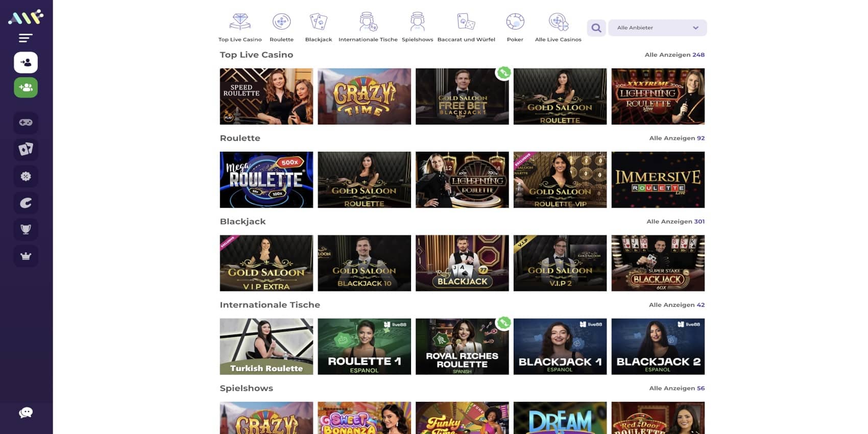Viewport: 868px width, 434px height.
Task: Click the green register account icon
Action: pos(26,88)
